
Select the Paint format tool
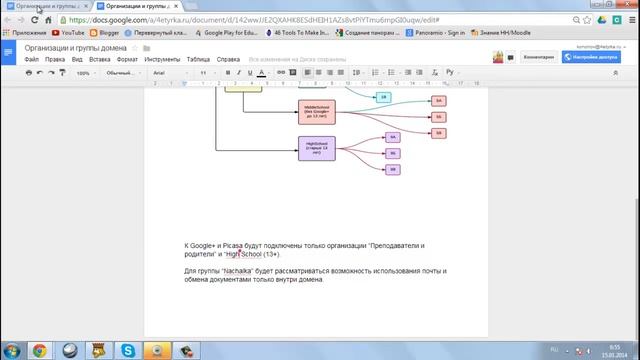pyautogui.click(x=62, y=73)
